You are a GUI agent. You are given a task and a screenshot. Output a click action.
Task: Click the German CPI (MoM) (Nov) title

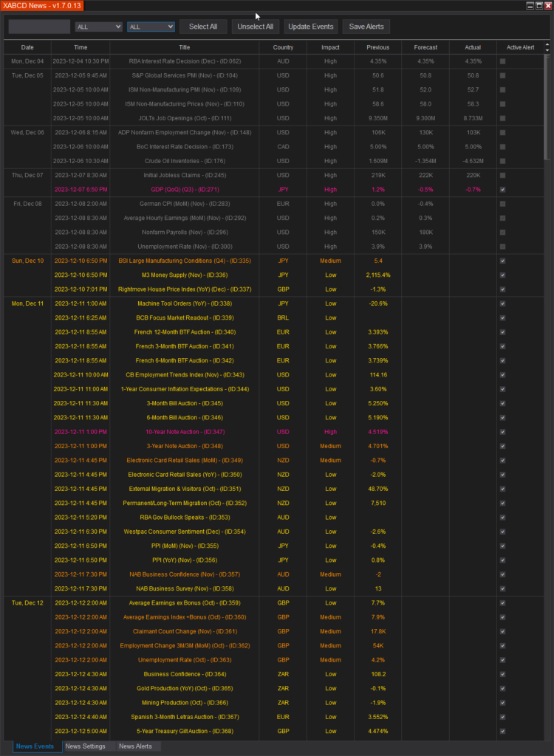coord(185,204)
